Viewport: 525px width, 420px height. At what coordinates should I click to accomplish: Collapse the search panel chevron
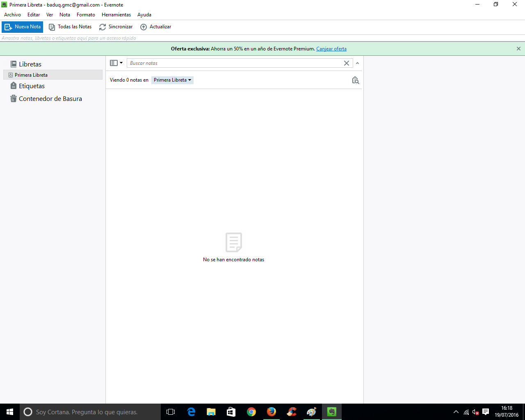click(358, 63)
